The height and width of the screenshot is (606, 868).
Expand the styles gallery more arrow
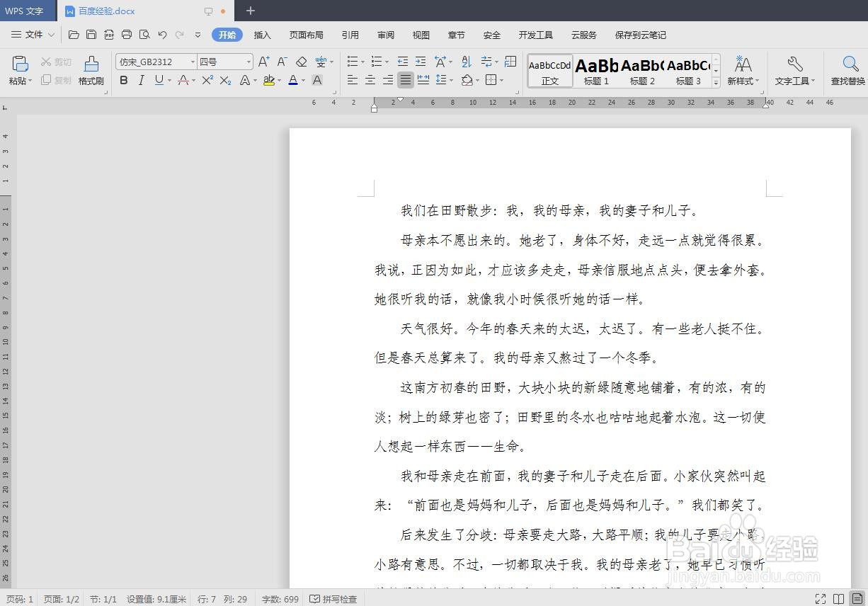(x=716, y=82)
